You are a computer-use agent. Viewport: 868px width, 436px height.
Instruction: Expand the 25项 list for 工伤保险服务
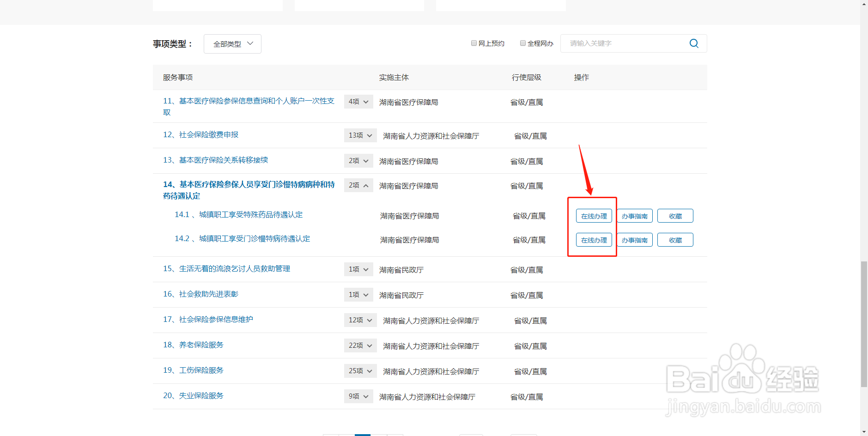click(360, 370)
